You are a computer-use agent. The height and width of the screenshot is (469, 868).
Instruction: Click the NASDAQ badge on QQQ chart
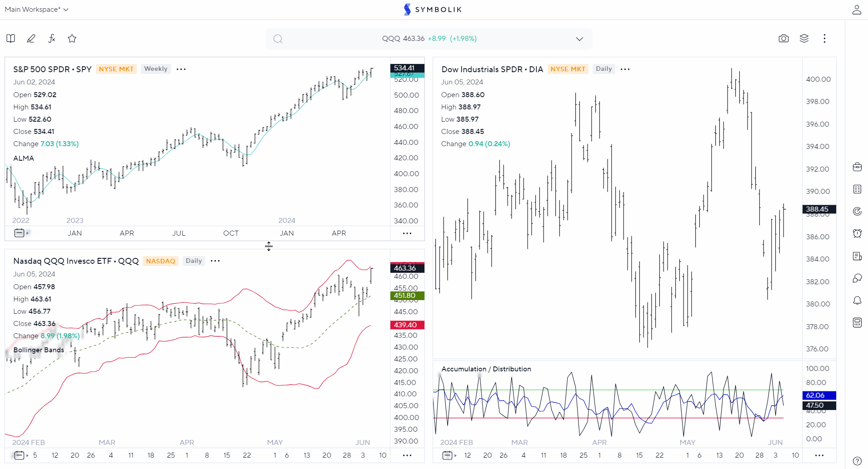pos(160,261)
